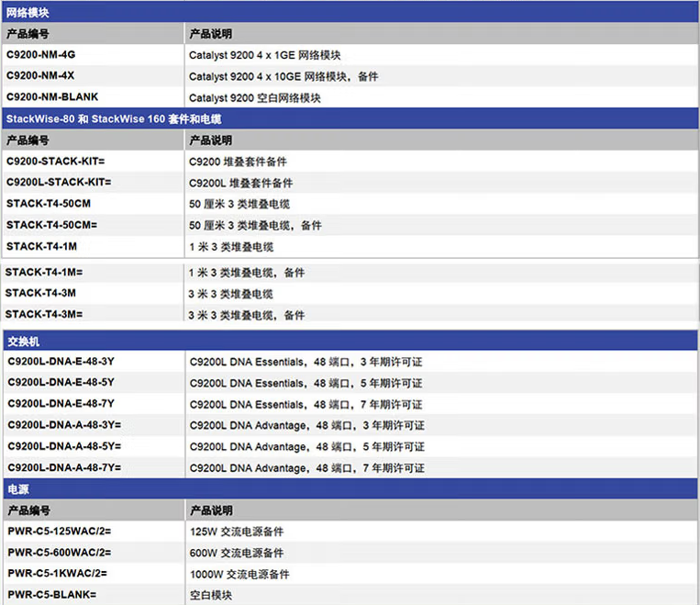Click the '600W 交流电源备件' description
Screen dimensions: 700x605
click(237, 554)
